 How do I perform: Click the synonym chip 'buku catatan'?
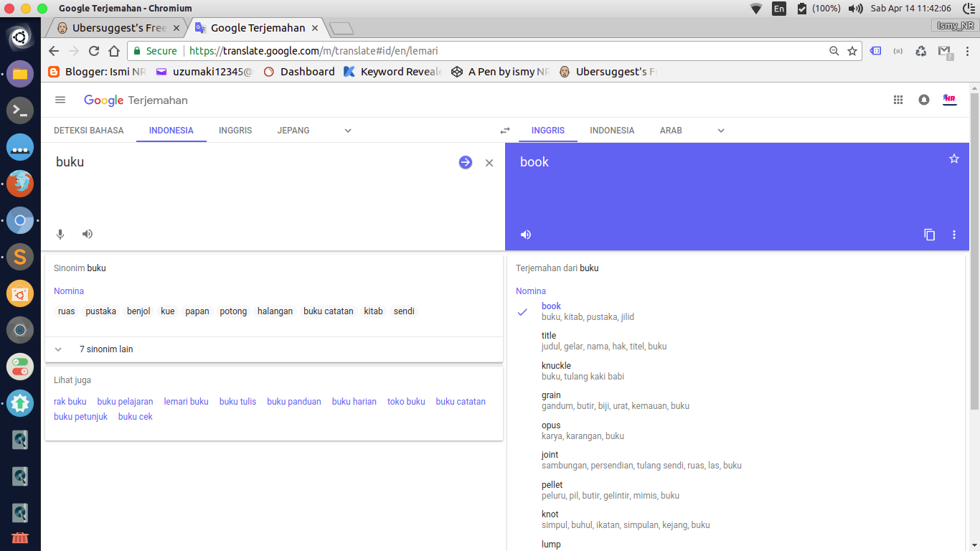[x=329, y=311]
